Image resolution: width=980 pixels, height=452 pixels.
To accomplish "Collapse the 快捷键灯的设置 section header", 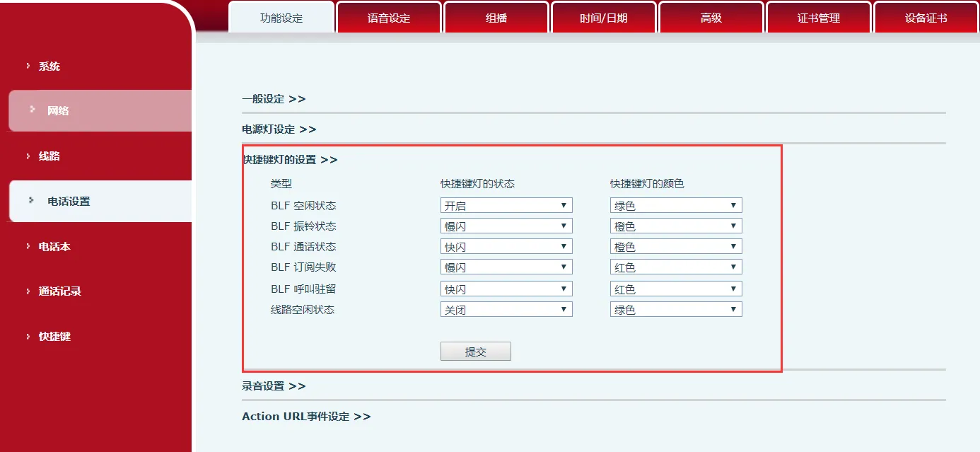I will pyautogui.click(x=289, y=160).
